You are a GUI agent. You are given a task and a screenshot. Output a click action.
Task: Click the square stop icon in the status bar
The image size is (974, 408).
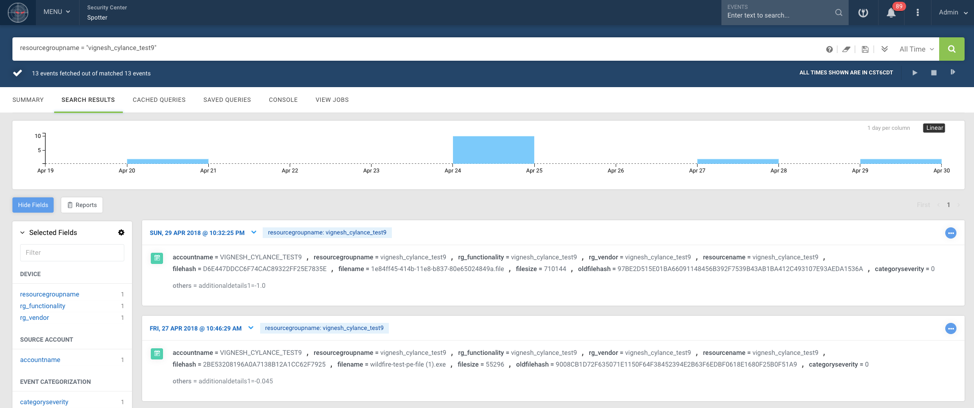point(934,73)
